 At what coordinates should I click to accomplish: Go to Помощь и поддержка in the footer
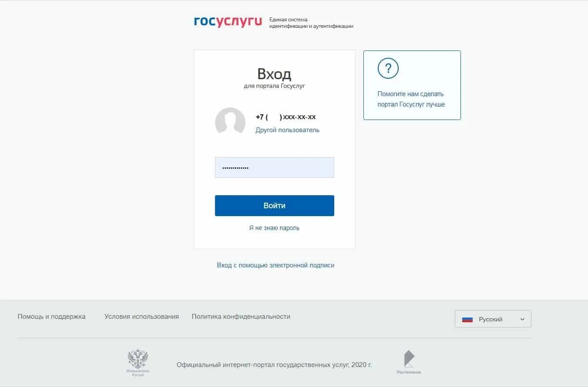[x=51, y=317]
